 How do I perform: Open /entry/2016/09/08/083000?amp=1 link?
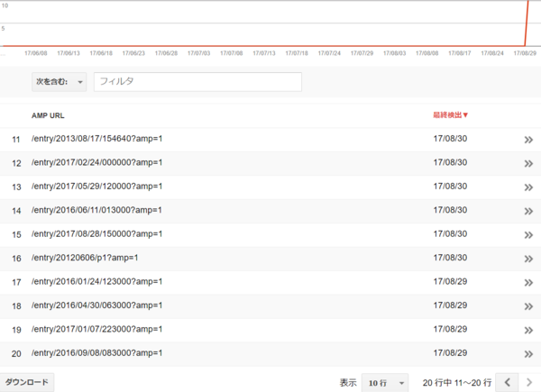pyautogui.click(x=97, y=352)
